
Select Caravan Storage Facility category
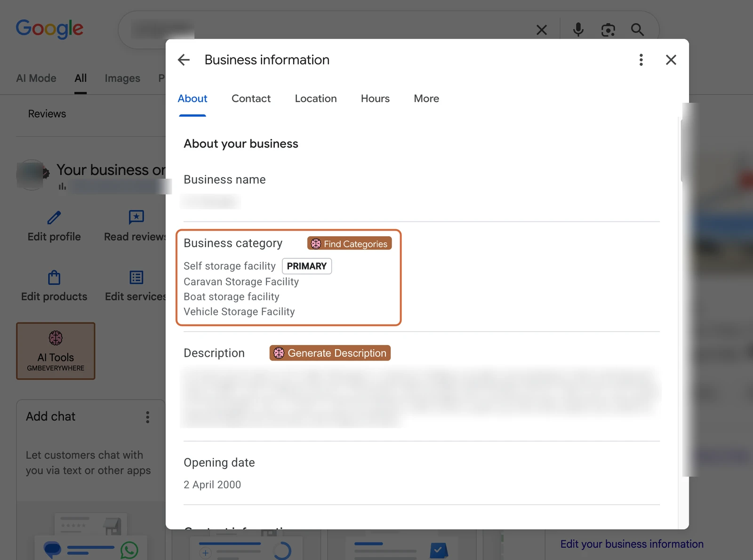pos(241,281)
